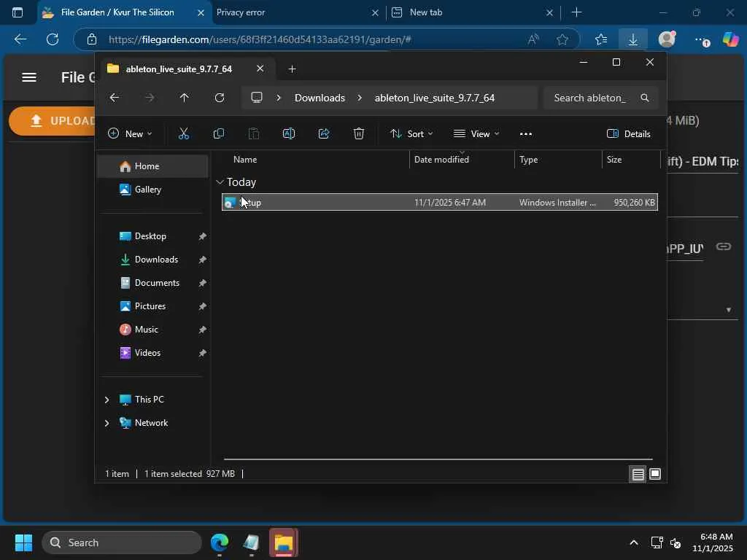Screen dimensions: 747x560
Task: Click the Rename icon in Explorer toolbar
Action: point(289,134)
